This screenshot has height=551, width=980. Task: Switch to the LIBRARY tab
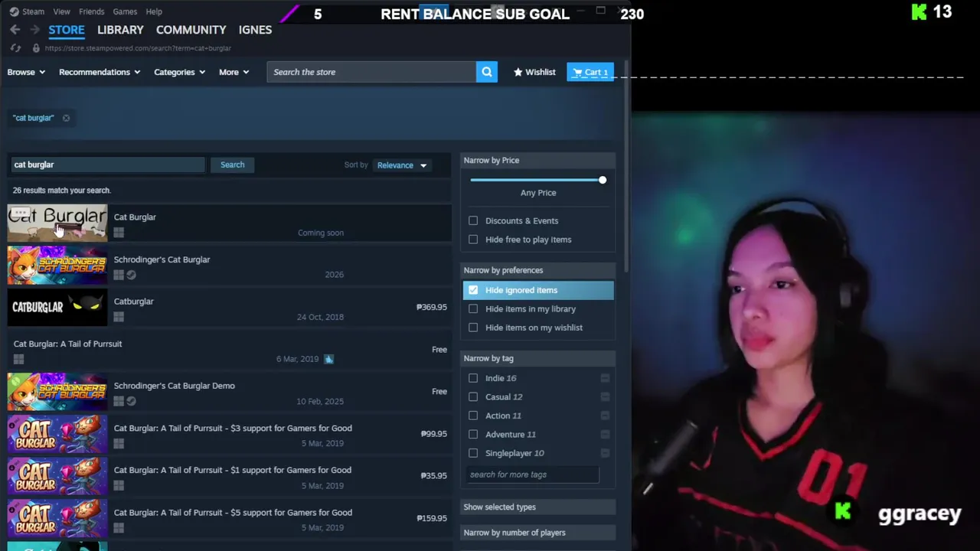pyautogui.click(x=120, y=30)
